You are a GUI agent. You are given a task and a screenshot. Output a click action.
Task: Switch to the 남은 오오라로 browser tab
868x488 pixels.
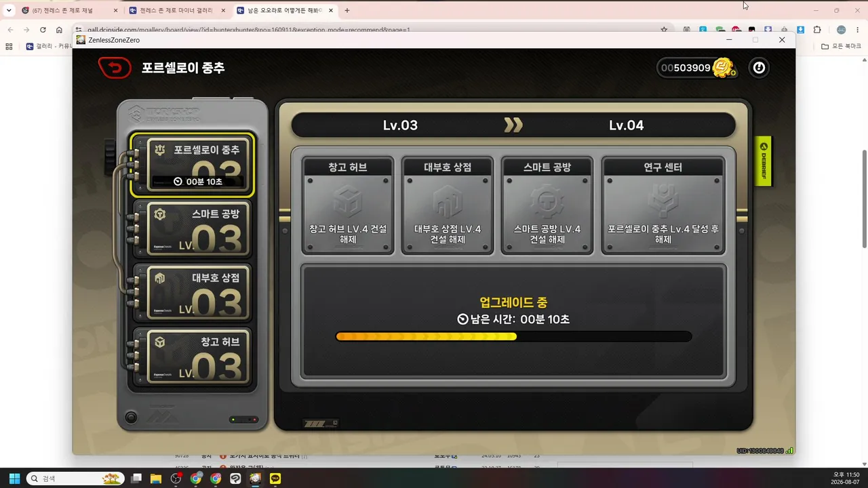pyautogui.click(x=285, y=11)
